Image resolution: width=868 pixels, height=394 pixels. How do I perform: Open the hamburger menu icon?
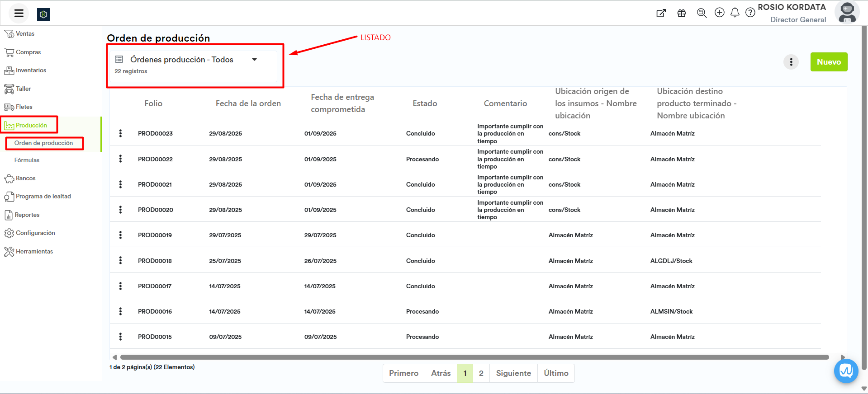19,14
